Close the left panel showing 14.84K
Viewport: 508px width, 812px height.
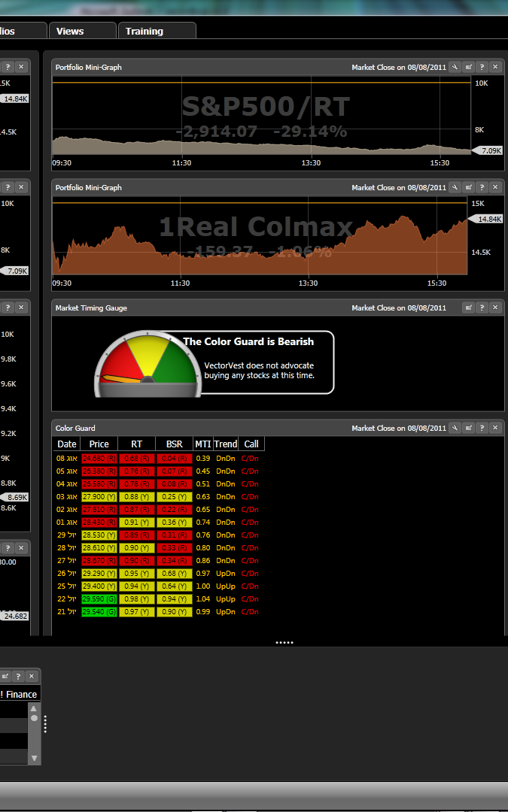pos(21,67)
